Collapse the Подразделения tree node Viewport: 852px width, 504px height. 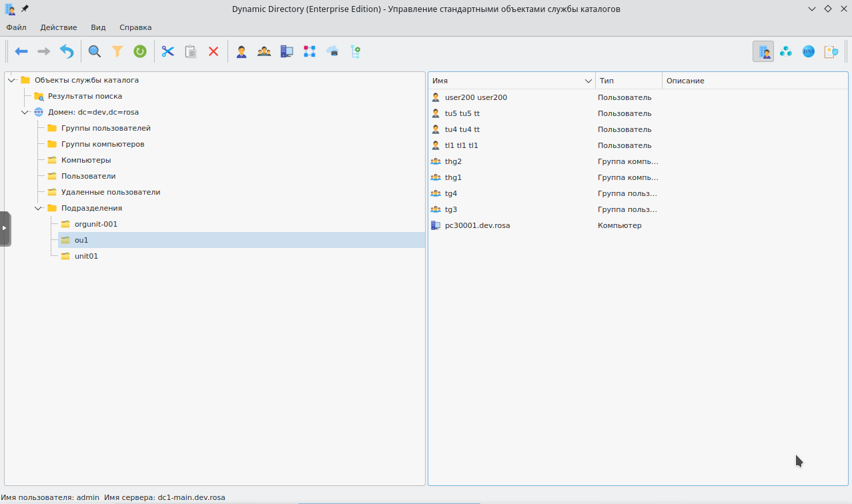pyautogui.click(x=39, y=208)
